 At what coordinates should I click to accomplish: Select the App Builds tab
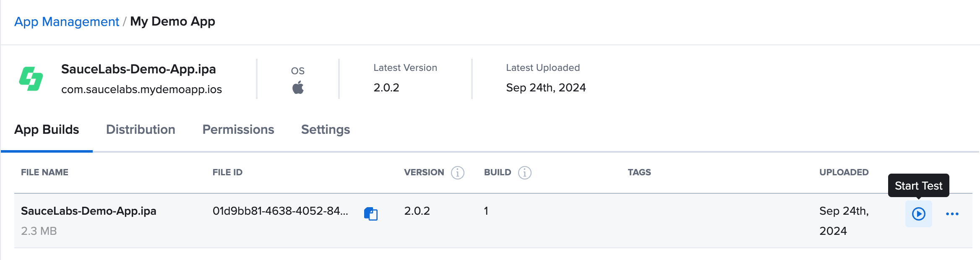(47, 130)
